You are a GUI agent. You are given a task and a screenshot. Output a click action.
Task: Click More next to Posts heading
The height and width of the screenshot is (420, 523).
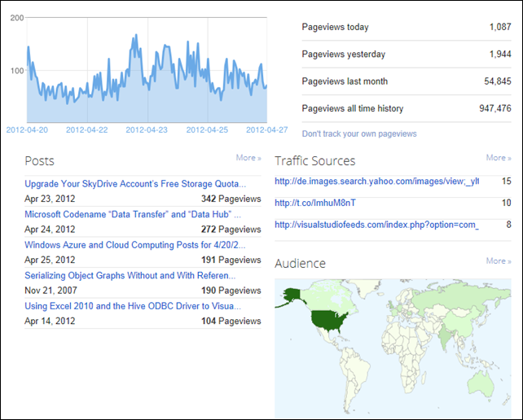tap(248, 158)
